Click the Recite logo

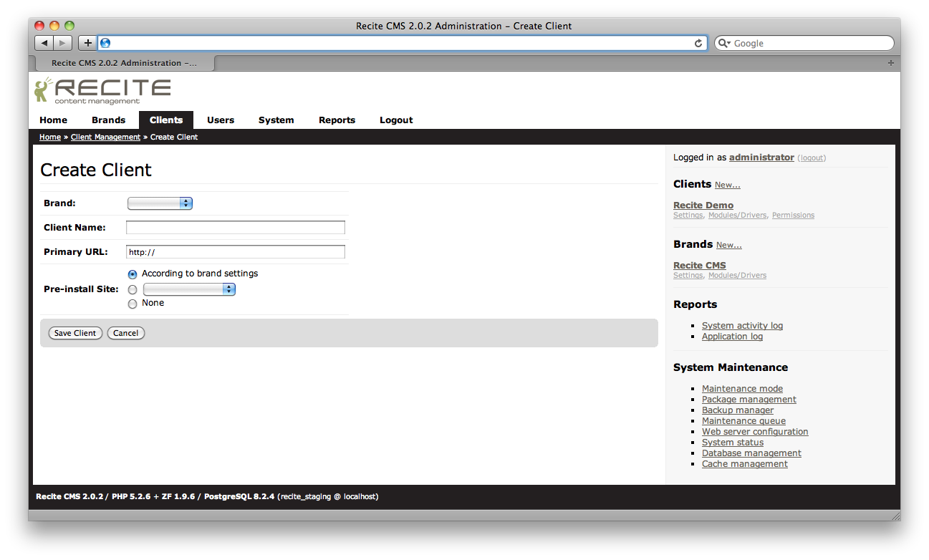pos(102,91)
